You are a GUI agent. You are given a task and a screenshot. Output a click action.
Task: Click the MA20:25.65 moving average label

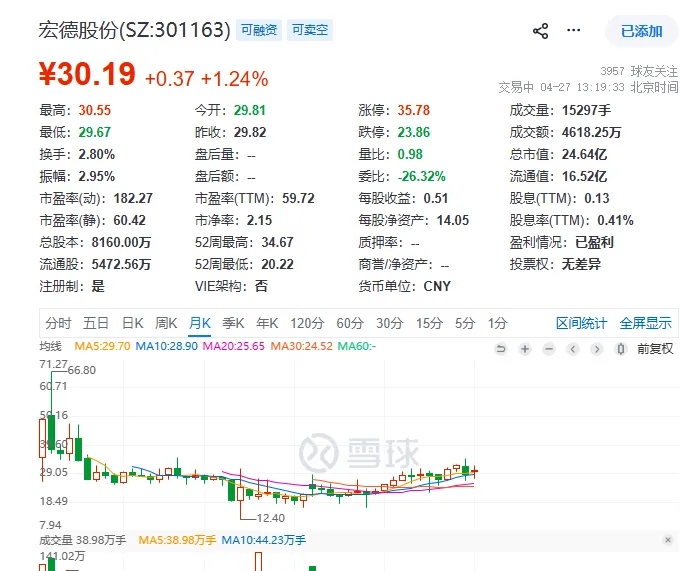234,346
